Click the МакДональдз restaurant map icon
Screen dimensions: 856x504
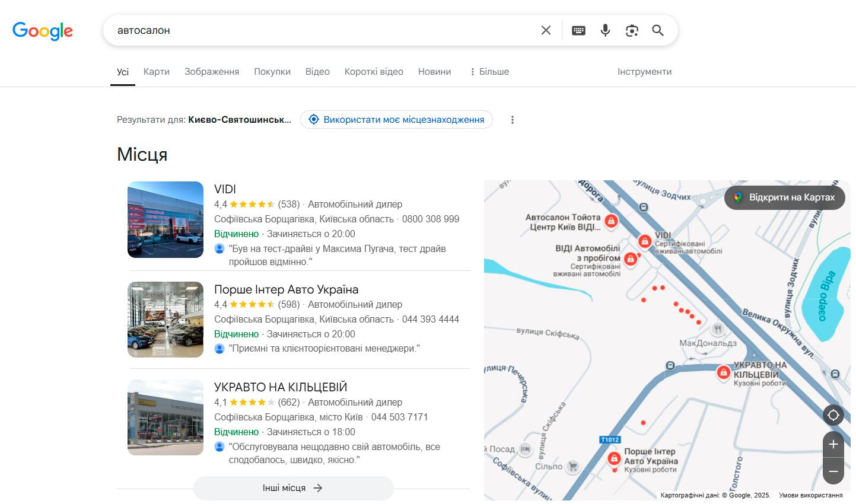[x=718, y=328]
